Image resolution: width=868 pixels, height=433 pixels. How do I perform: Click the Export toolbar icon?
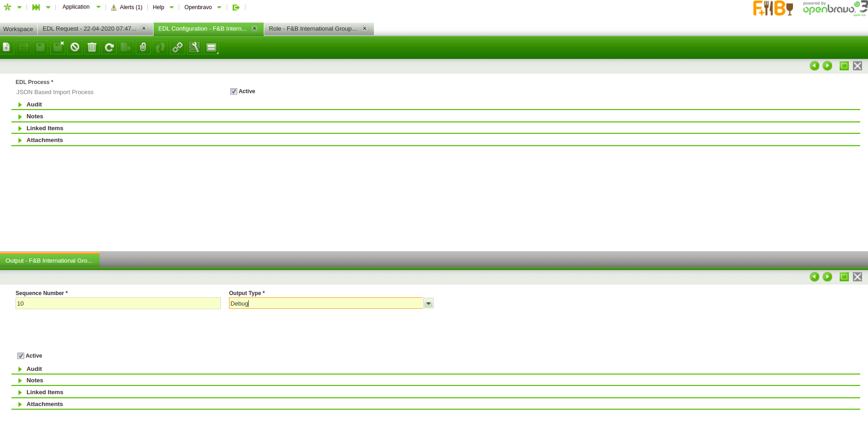click(x=126, y=47)
